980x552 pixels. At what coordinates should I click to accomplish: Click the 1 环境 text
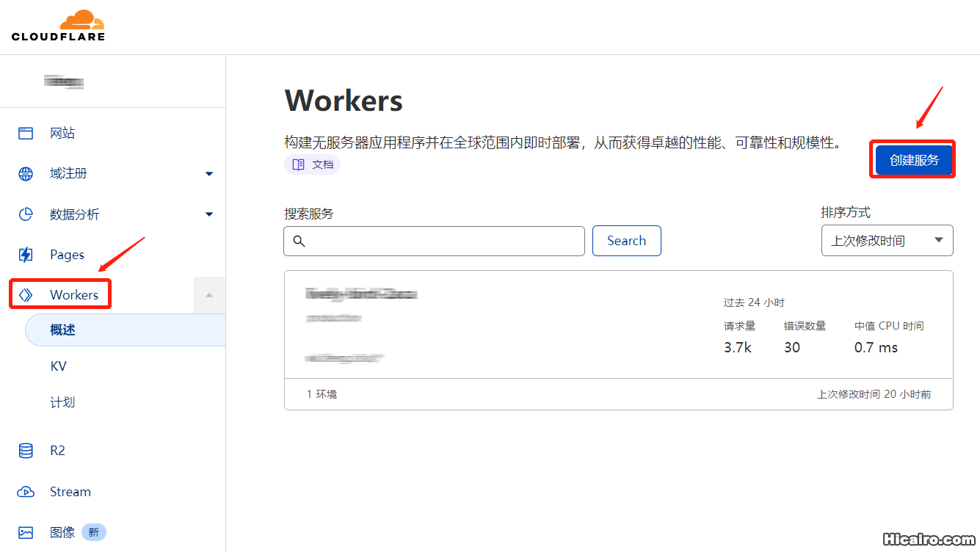coord(322,394)
